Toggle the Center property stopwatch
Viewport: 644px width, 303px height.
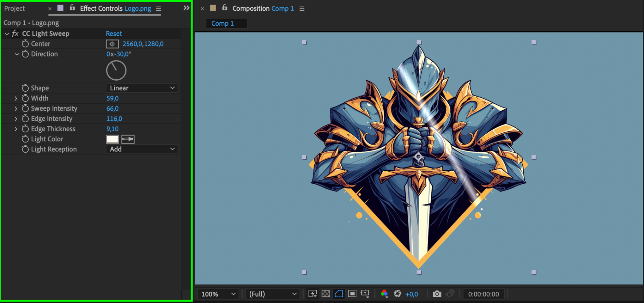pos(25,44)
